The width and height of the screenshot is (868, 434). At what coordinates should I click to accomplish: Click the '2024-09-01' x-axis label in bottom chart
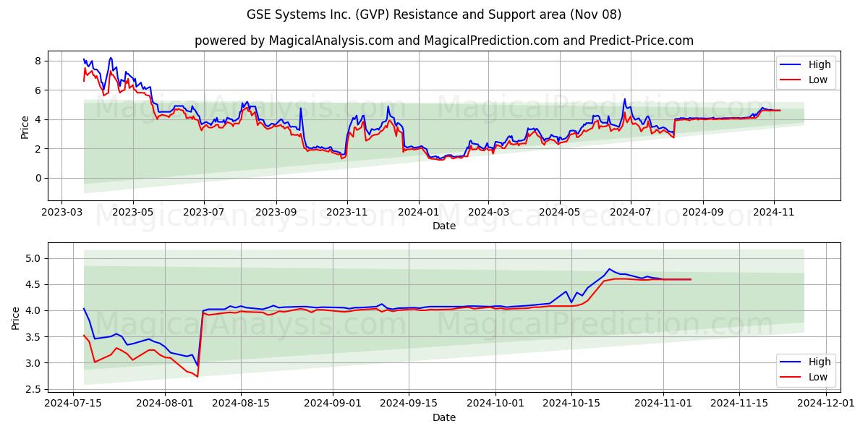[x=333, y=404]
